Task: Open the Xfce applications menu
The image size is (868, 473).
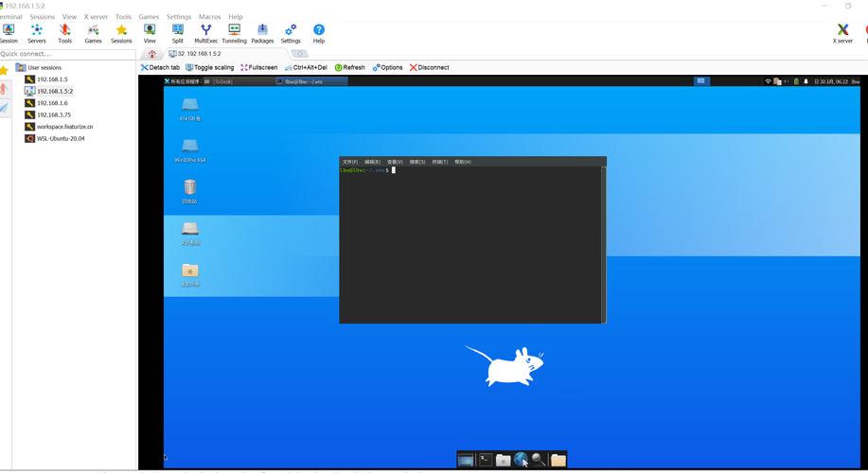Action: [186, 82]
